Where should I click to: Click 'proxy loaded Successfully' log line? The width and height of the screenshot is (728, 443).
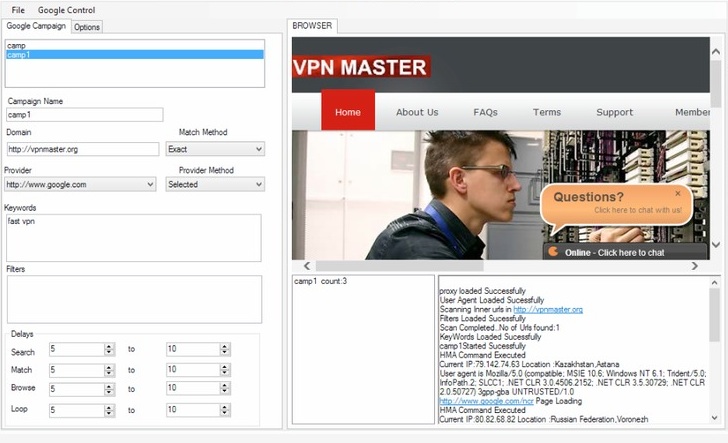482,291
